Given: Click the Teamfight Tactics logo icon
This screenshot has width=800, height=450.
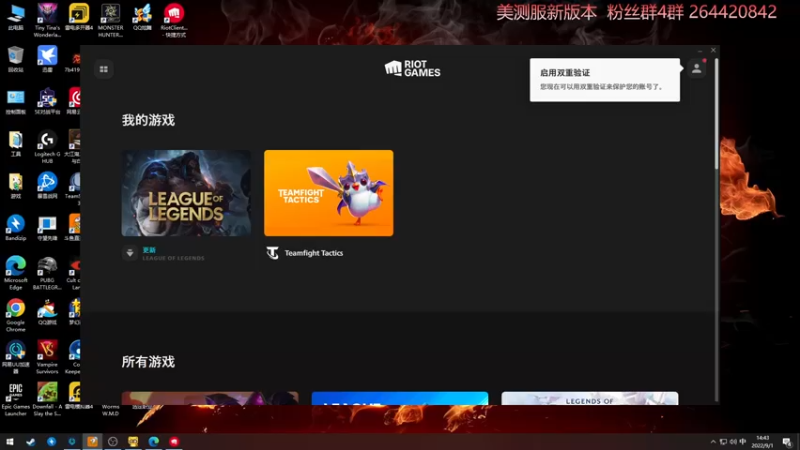Looking at the screenshot, I should point(272,253).
